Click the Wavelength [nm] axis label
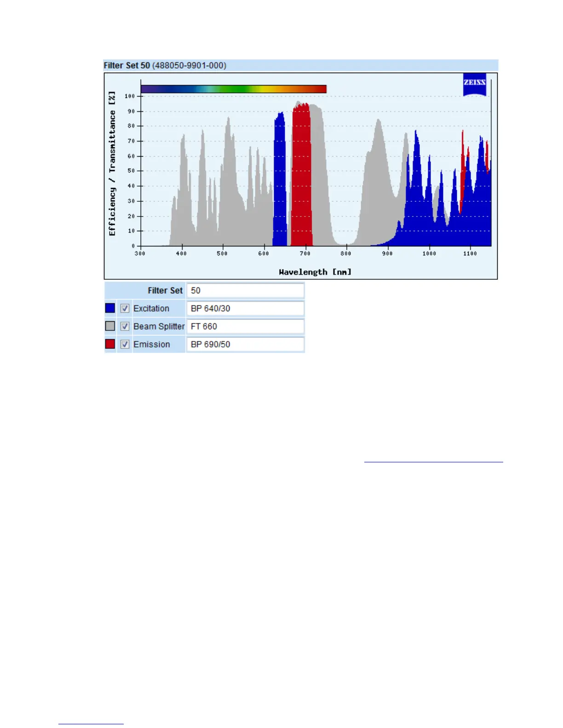563x728 pixels. (315, 272)
